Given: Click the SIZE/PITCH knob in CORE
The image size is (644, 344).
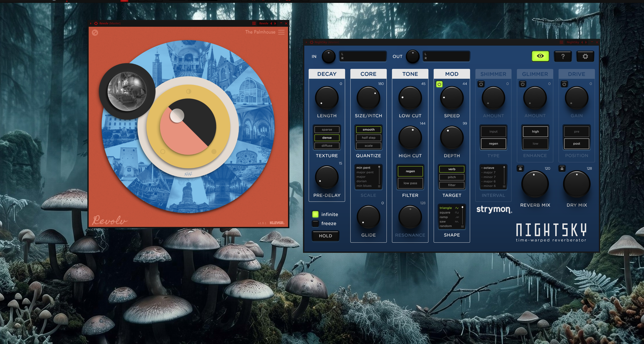Looking at the screenshot, I should click(368, 98).
